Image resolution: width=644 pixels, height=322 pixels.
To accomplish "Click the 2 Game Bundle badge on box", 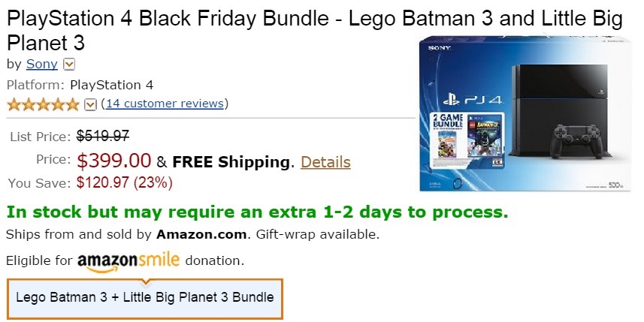I will (x=446, y=120).
